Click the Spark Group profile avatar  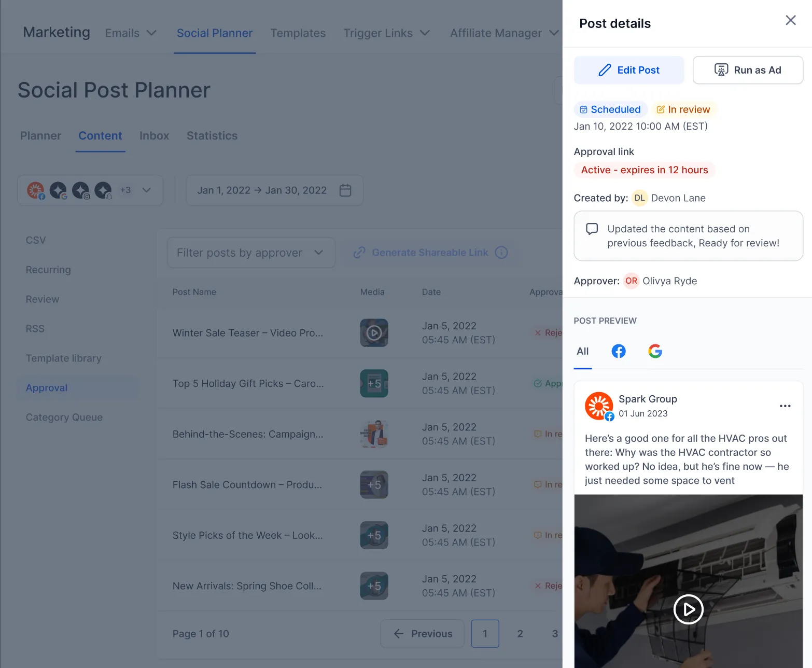pyautogui.click(x=598, y=406)
